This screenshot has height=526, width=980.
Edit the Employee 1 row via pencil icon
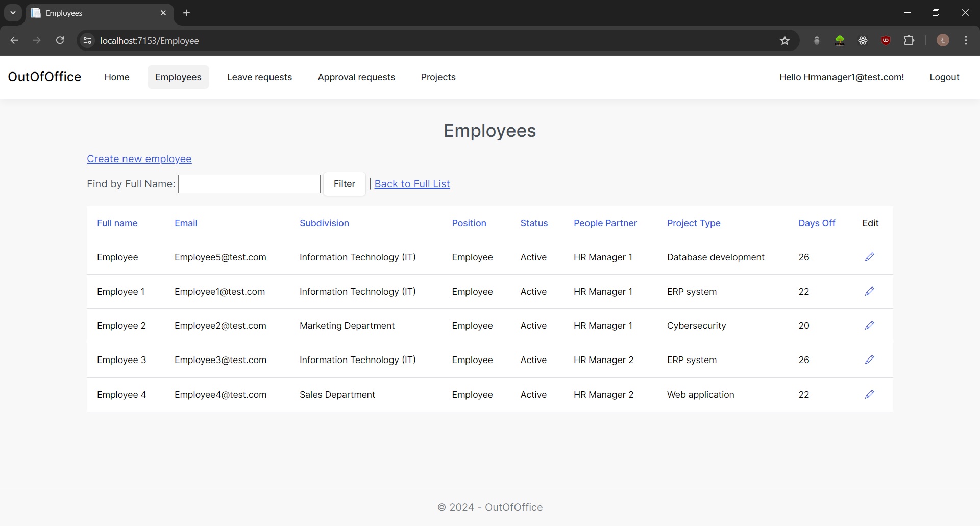click(869, 291)
